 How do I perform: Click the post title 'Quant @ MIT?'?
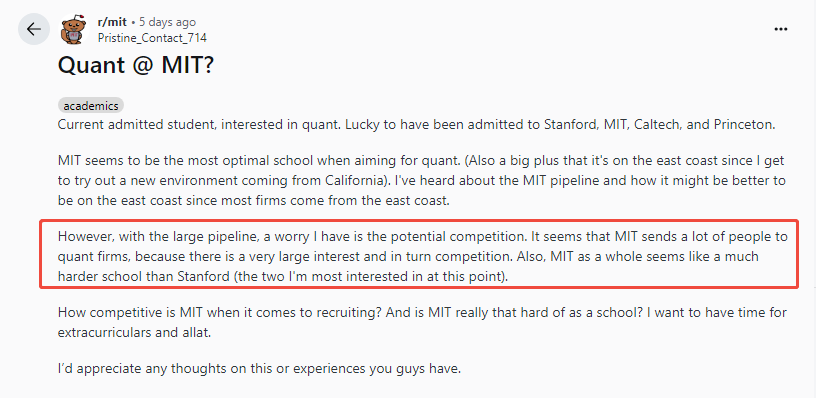click(136, 65)
